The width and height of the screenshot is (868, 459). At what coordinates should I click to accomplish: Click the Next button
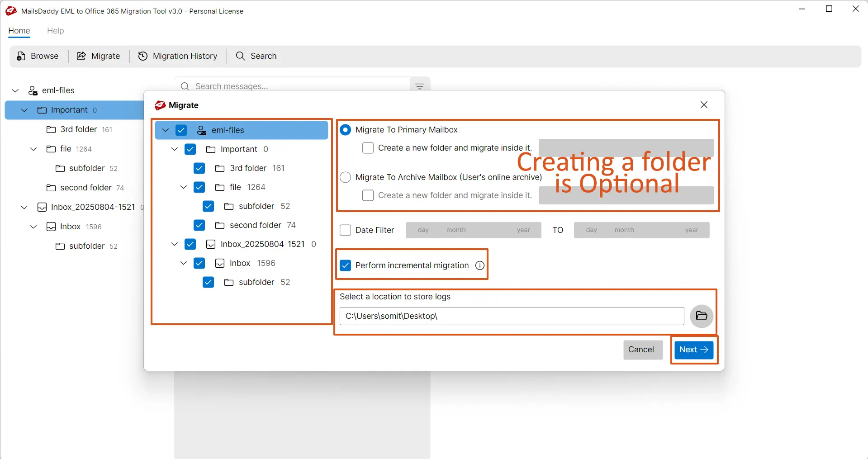pos(693,350)
